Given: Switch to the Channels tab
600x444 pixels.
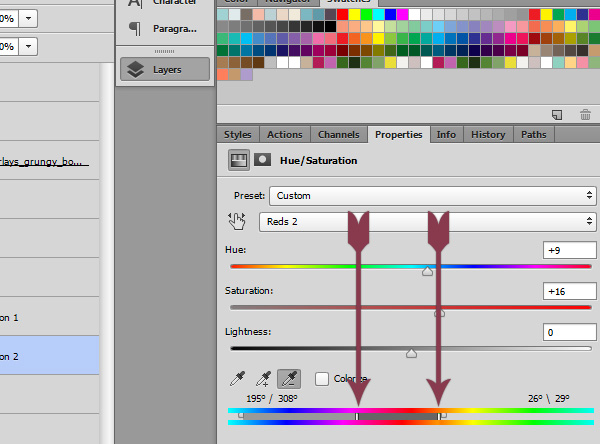Looking at the screenshot, I should click(x=339, y=135).
